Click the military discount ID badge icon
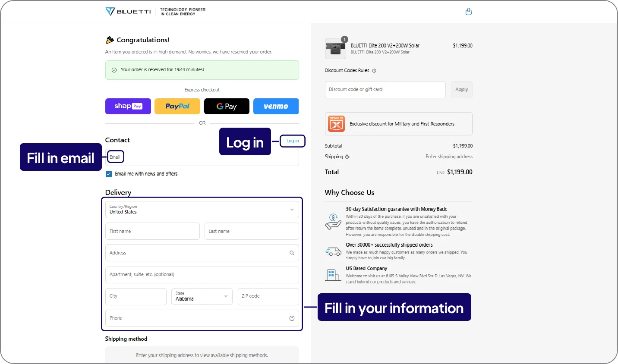This screenshot has height=364, width=618. point(336,124)
